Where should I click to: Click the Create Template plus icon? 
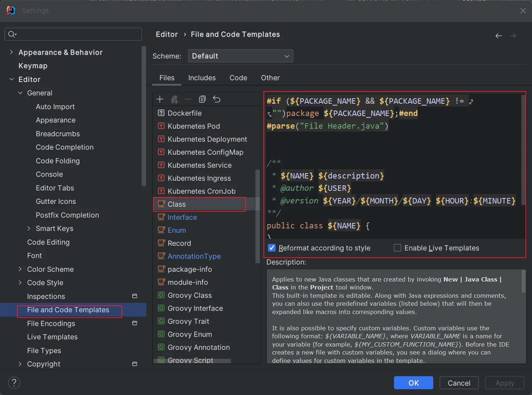(160, 99)
